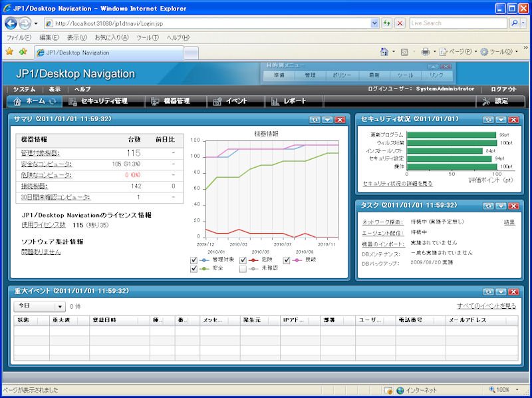Screen dimensions: 532x398
Task: Refresh the サマリ panel
Action: (x=315, y=120)
